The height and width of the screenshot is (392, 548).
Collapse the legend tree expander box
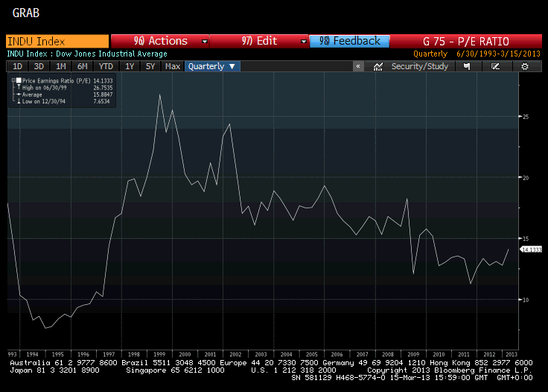click(x=12, y=79)
